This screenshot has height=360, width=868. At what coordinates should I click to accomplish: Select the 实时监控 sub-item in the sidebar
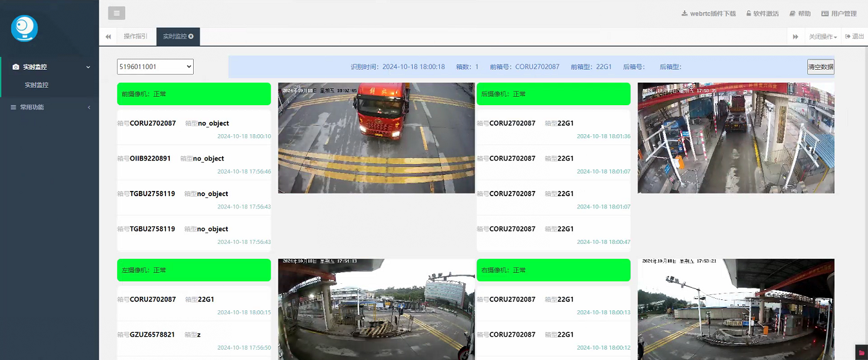[37, 85]
